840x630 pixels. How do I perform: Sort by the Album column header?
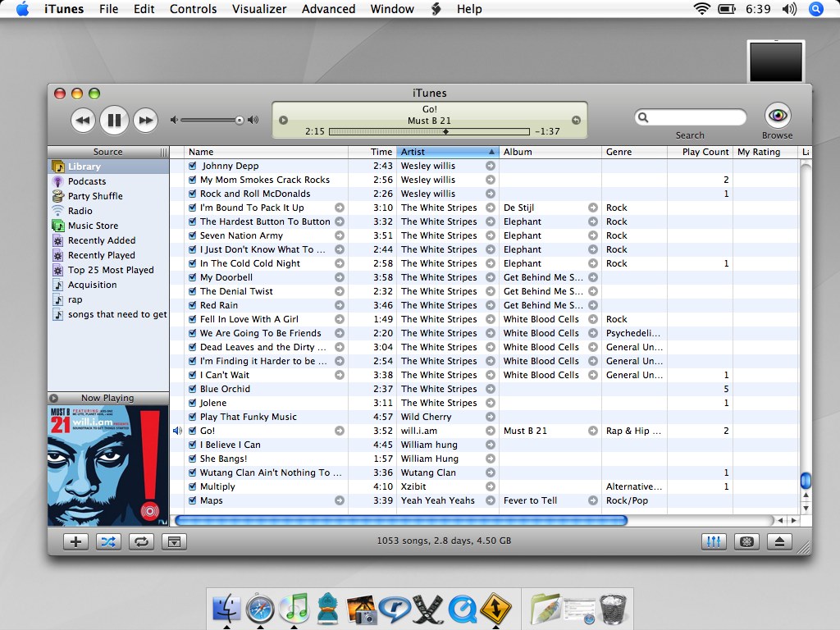pyautogui.click(x=550, y=152)
